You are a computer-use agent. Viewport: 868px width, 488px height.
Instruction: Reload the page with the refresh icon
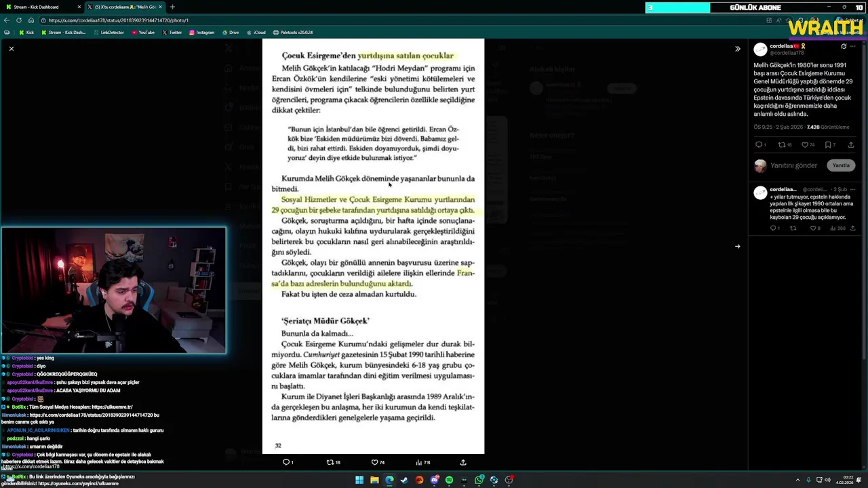point(19,20)
